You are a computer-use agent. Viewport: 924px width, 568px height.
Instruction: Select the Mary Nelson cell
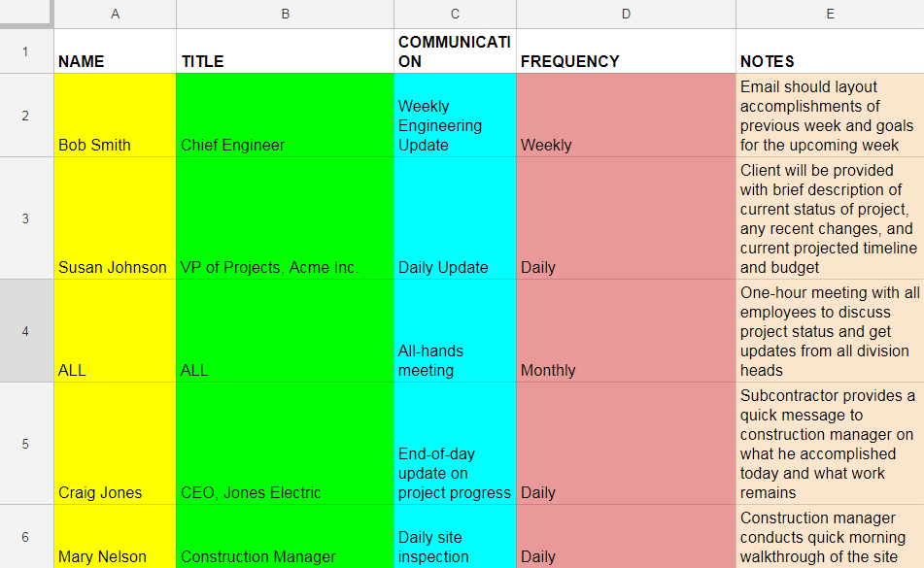[115, 542]
